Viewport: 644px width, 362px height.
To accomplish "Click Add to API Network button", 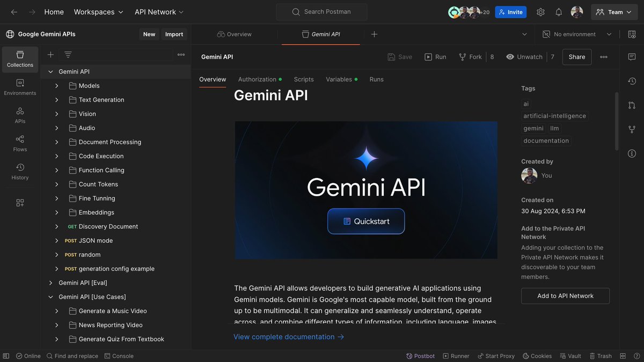I will coord(566,296).
